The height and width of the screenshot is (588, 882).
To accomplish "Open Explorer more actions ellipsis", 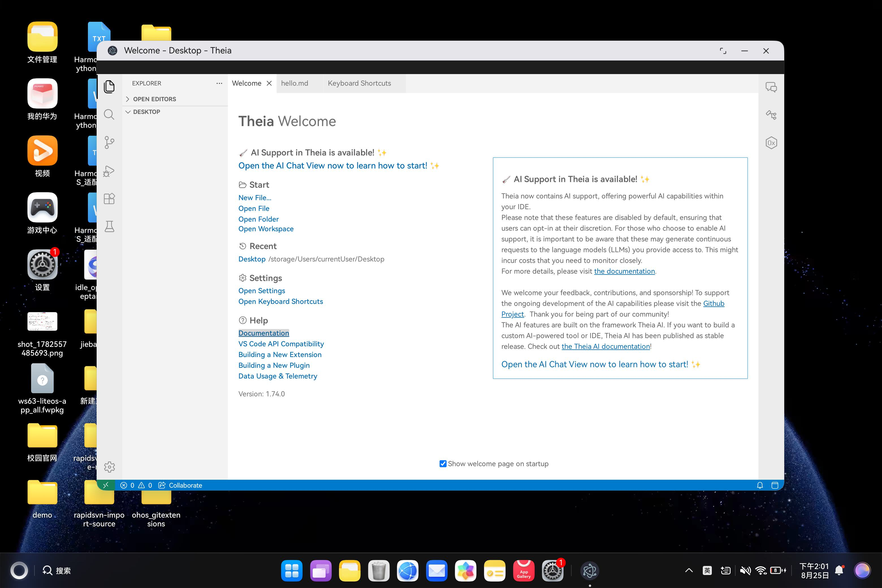I will 219,83.
